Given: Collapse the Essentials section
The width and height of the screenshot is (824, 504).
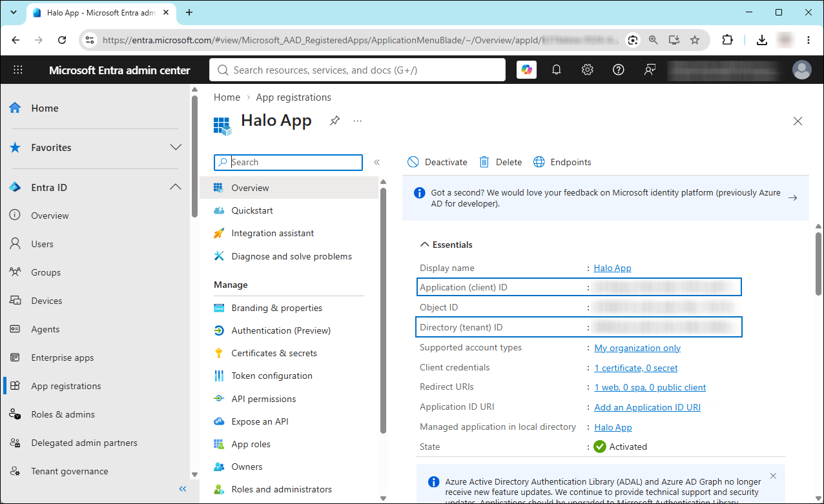Looking at the screenshot, I should [446, 245].
